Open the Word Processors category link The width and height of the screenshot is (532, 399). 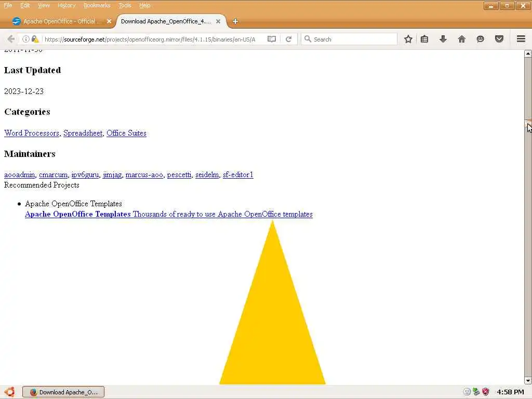32,133
